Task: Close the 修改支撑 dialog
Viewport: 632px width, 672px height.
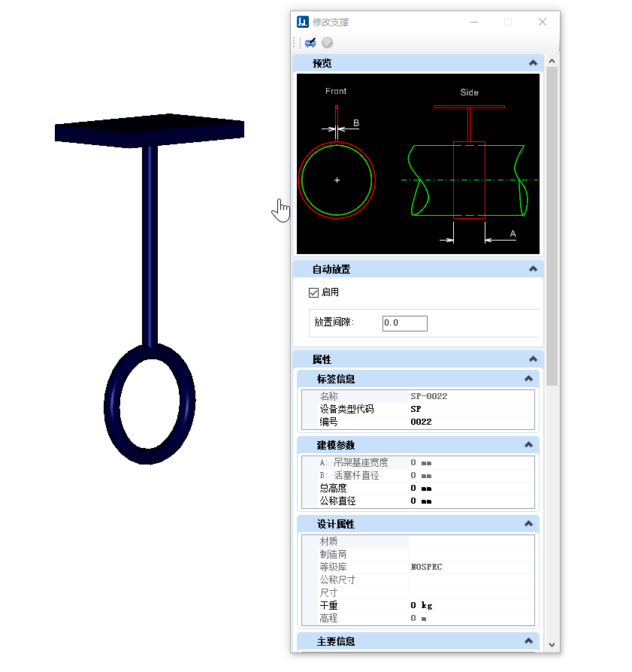Action: click(x=543, y=22)
